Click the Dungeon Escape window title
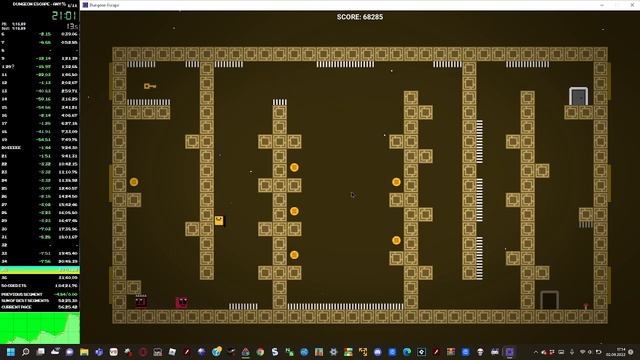This screenshot has width=640, height=360. 104,5
